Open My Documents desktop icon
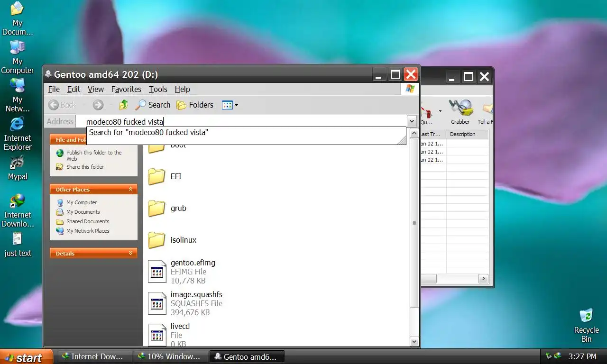This screenshot has width=607, height=364. coord(17,18)
